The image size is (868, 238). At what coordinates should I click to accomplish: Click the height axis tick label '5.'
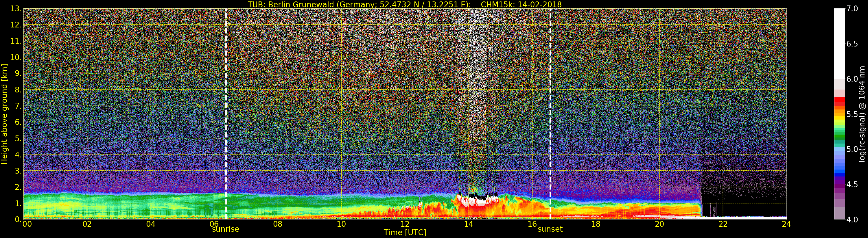[18, 138]
